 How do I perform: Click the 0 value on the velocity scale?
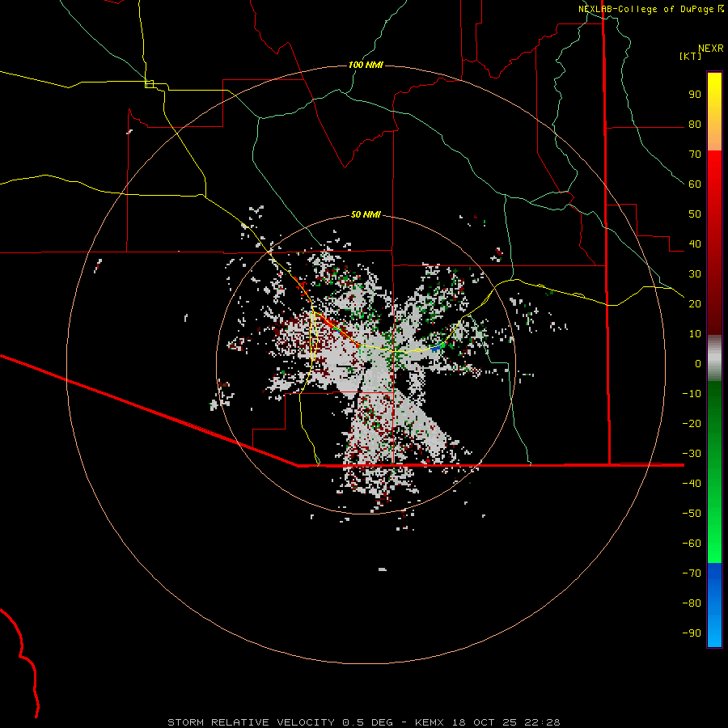[x=698, y=363]
